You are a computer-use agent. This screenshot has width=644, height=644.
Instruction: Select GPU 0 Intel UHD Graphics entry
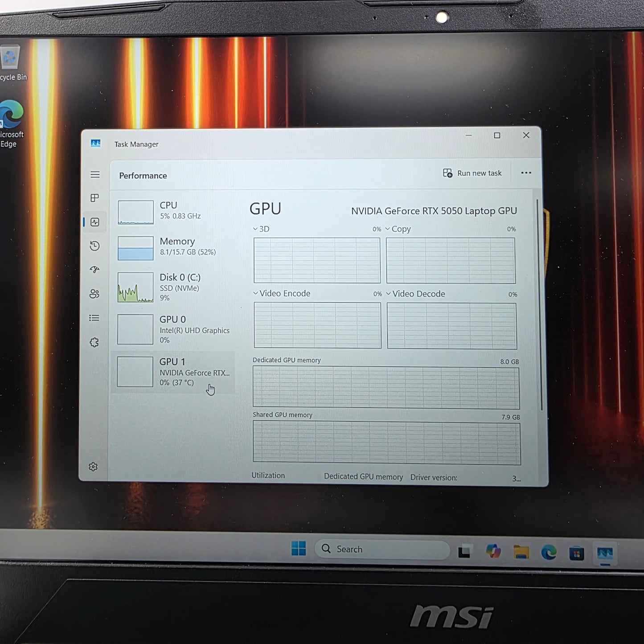click(173, 329)
